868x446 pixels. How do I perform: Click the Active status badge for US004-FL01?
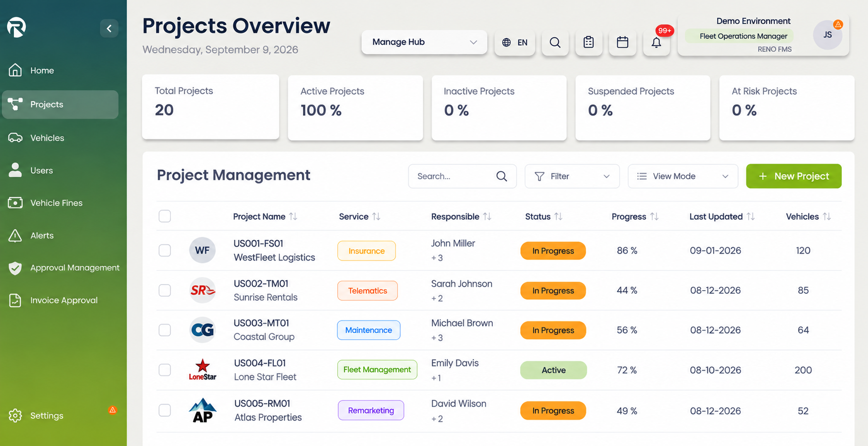pyautogui.click(x=553, y=370)
